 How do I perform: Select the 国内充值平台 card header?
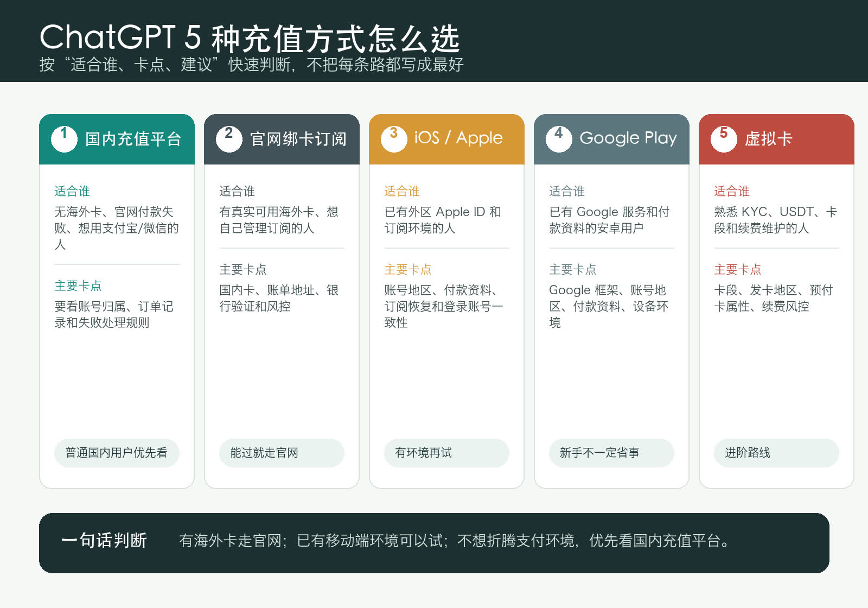click(117, 139)
